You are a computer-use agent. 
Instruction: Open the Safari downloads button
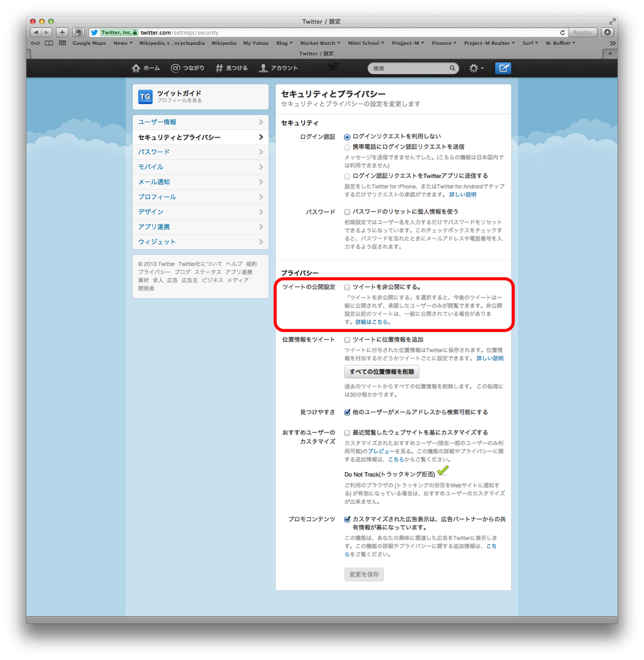click(607, 32)
